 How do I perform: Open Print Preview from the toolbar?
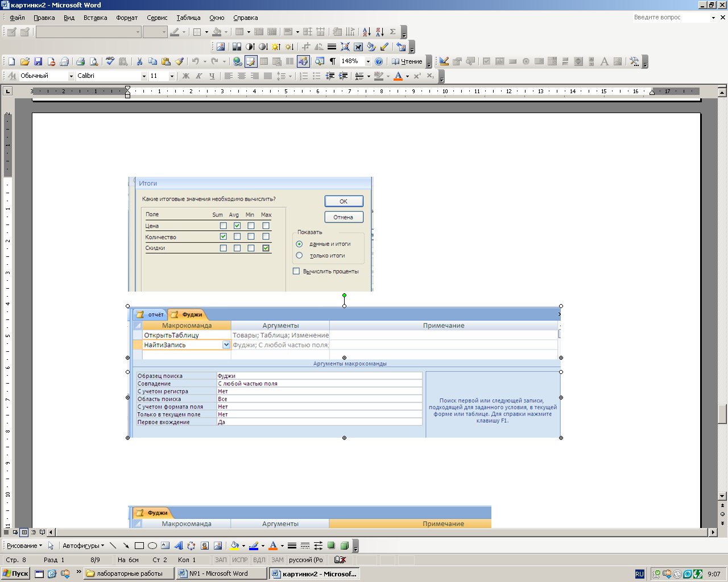(x=94, y=61)
